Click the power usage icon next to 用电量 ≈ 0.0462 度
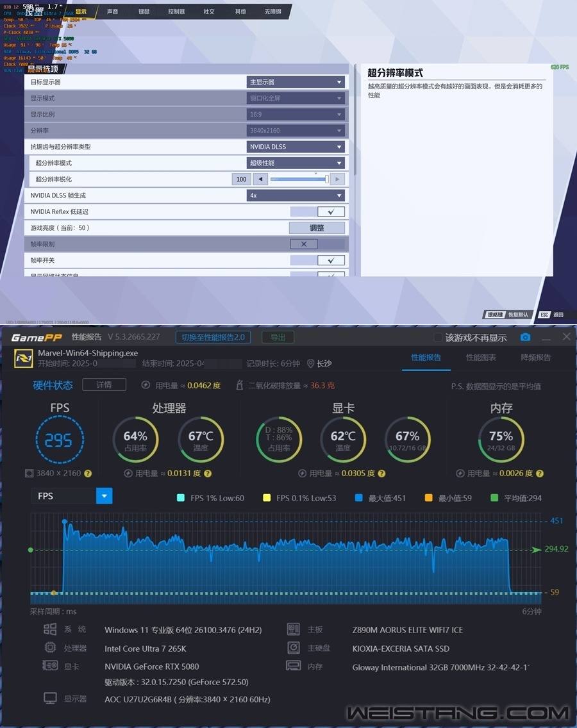This screenshot has width=577, height=728. click(x=146, y=385)
